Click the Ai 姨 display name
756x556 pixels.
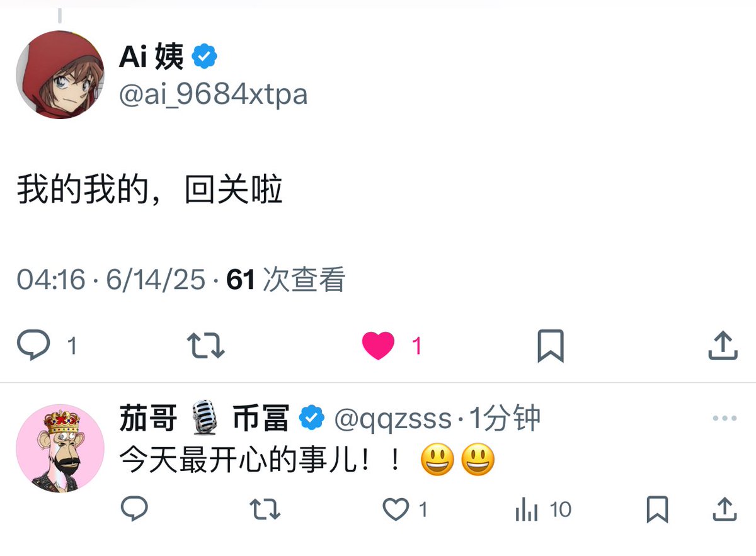[x=151, y=58]
